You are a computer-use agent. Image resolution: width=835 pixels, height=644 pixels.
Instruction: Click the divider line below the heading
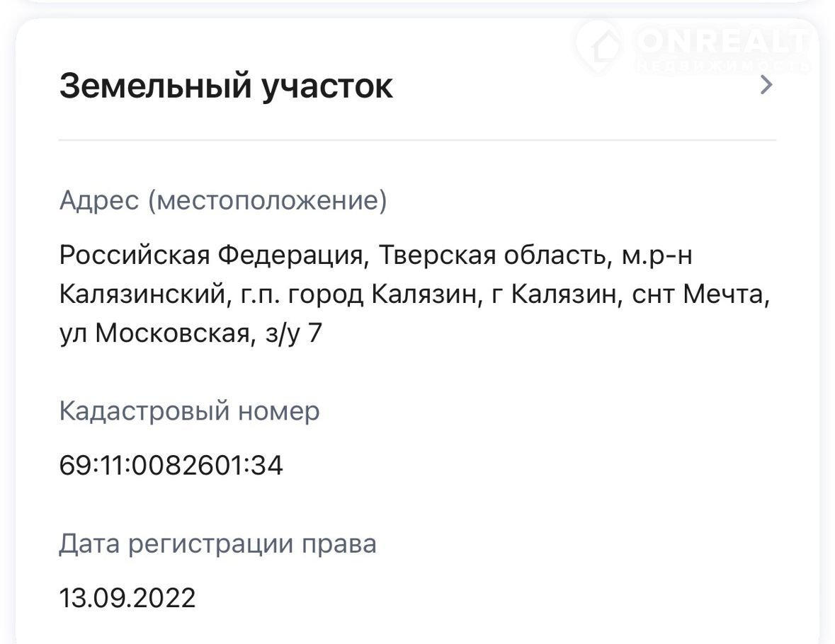click(417, 140)
